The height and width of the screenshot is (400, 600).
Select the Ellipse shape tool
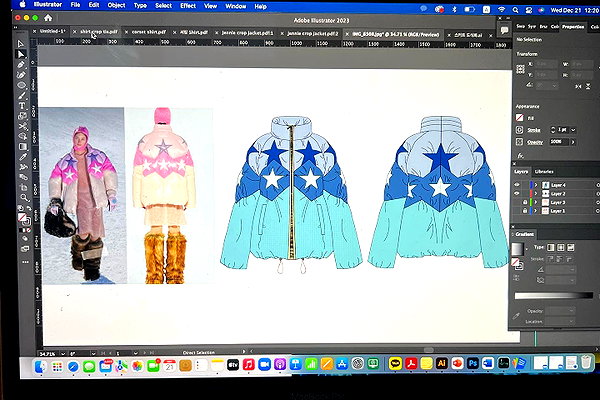[x=22, y=85]
